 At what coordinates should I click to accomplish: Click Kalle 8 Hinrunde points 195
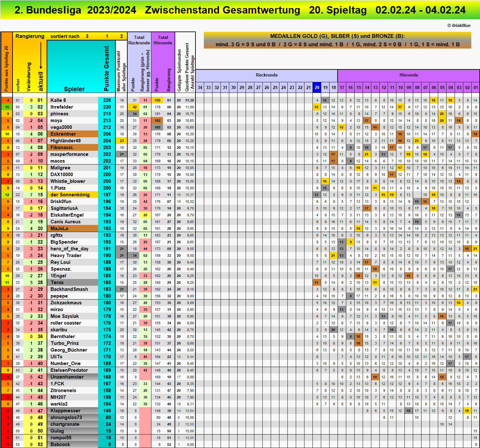[x=158, y=100]
